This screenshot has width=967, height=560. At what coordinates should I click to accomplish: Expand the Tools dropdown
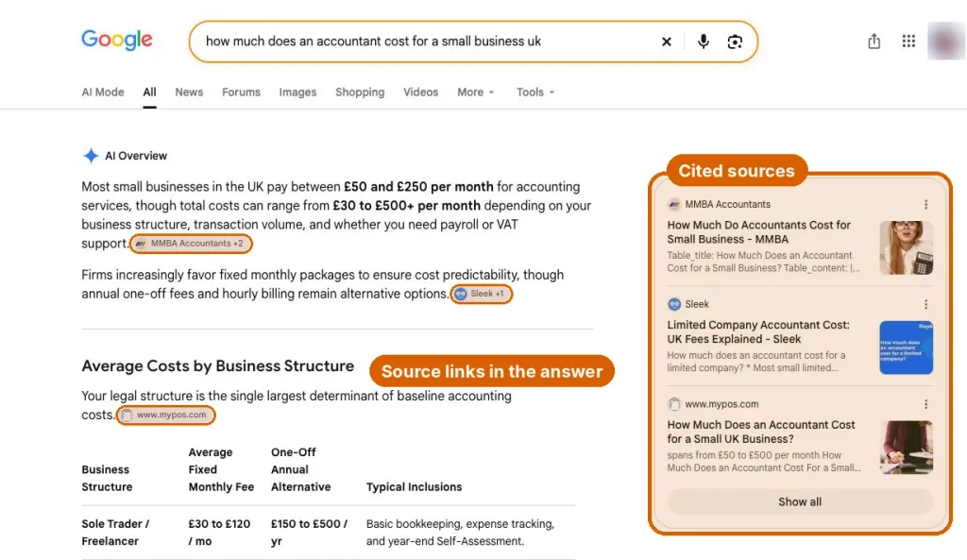tap(535, 92)
